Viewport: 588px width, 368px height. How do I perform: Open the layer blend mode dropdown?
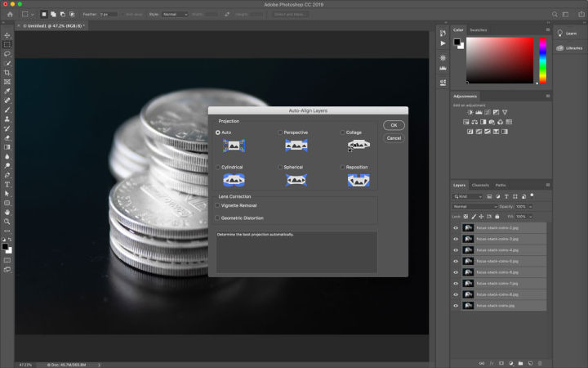click(475, 206)
